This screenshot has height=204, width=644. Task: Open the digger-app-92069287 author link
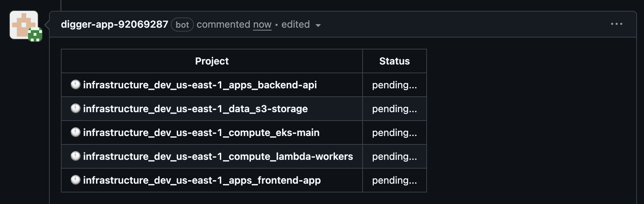(114, 24)
